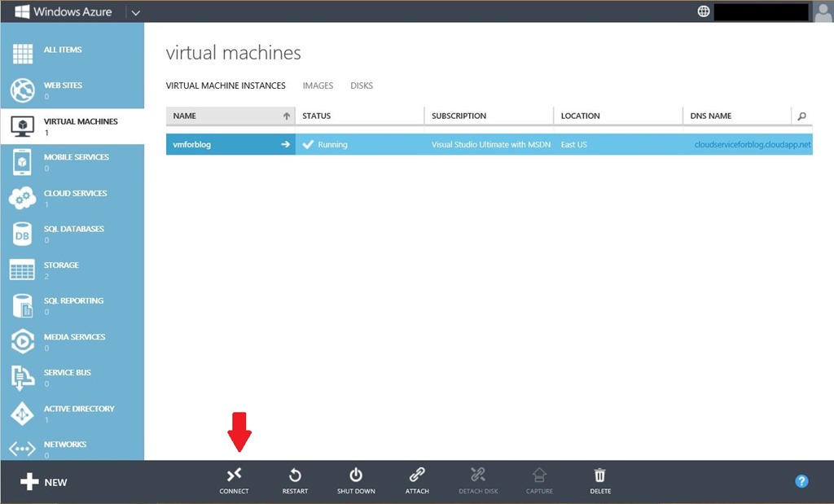
Task: Open Storage table icon
Action: (22, 270)
